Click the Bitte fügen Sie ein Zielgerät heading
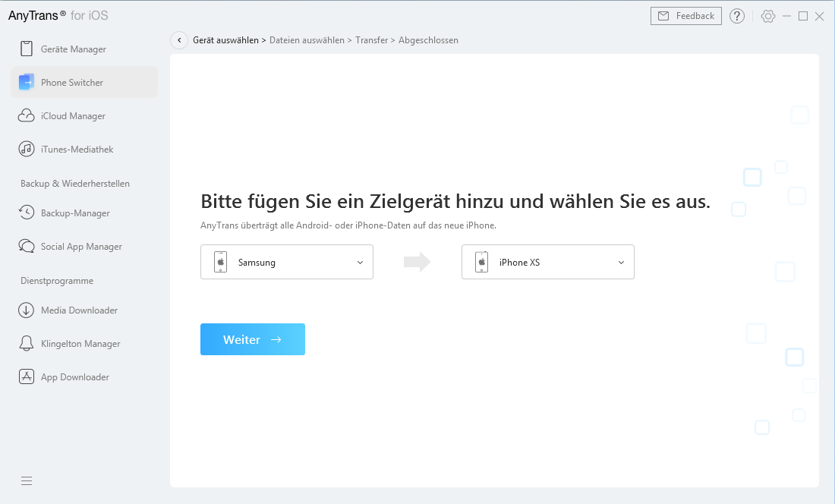Viewport: 835px width, 504px height. click(455, 202)
